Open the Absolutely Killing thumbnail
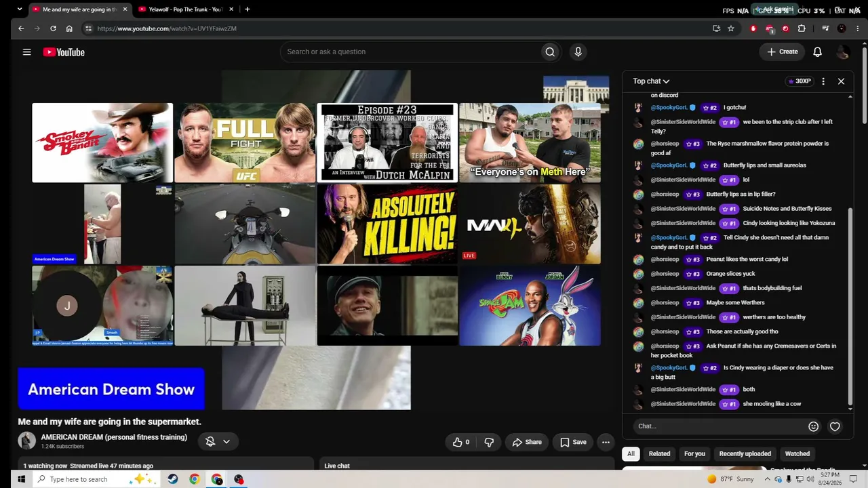Viewport: 868px width, 488px height. (387, 224)
